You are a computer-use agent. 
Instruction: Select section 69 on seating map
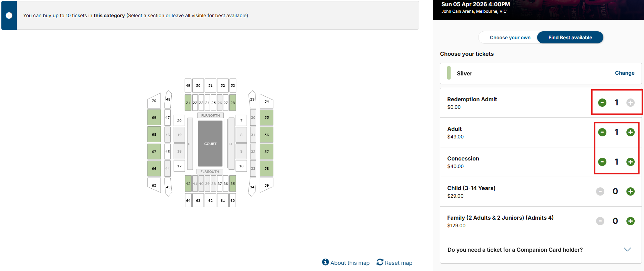(x=154, y=117)
